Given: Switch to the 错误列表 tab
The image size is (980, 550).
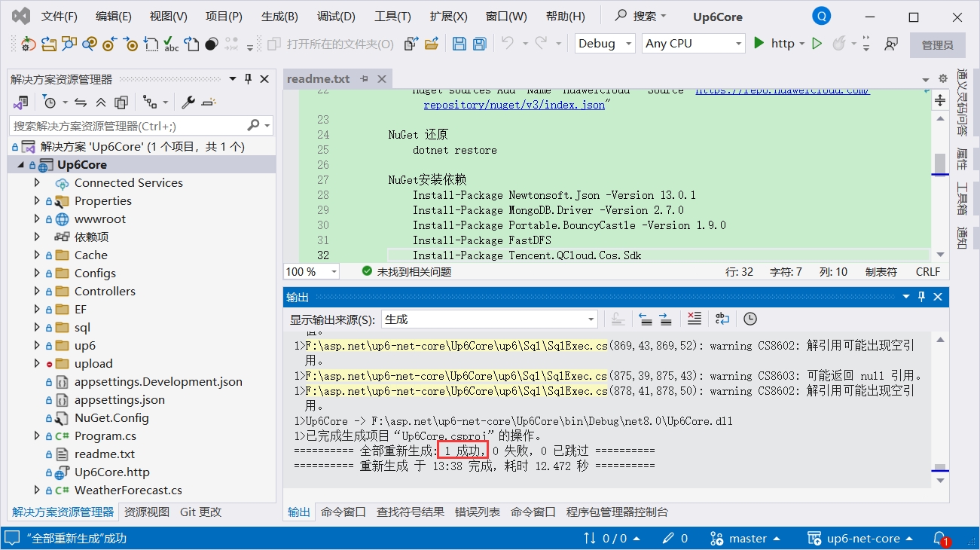Looking at the screenshot, I should click(477, 512).
